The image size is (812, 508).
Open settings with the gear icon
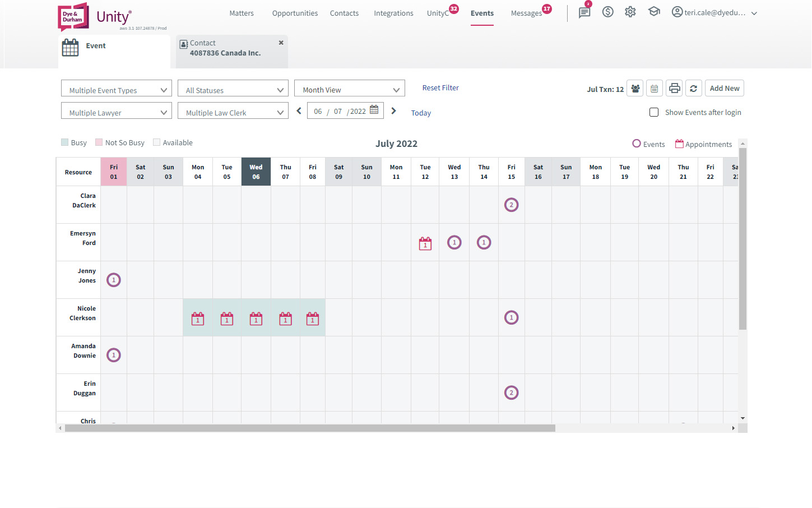tap(630, 12)
